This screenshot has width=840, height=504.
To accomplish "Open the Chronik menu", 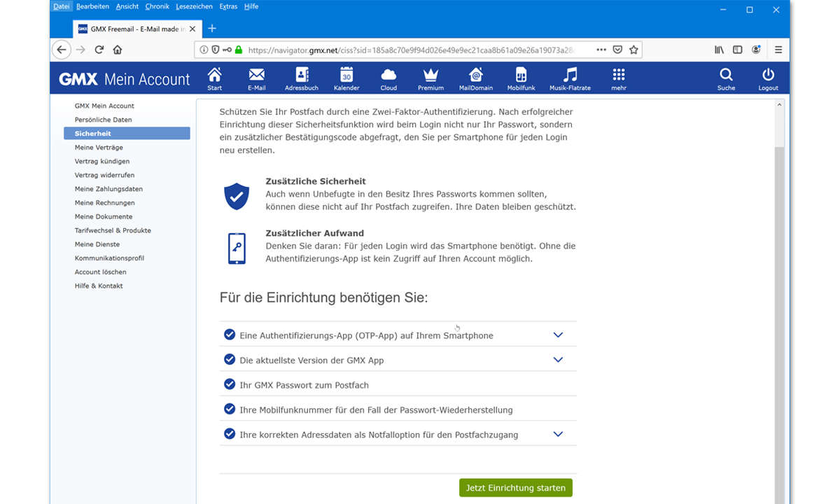I will [157, 6].
